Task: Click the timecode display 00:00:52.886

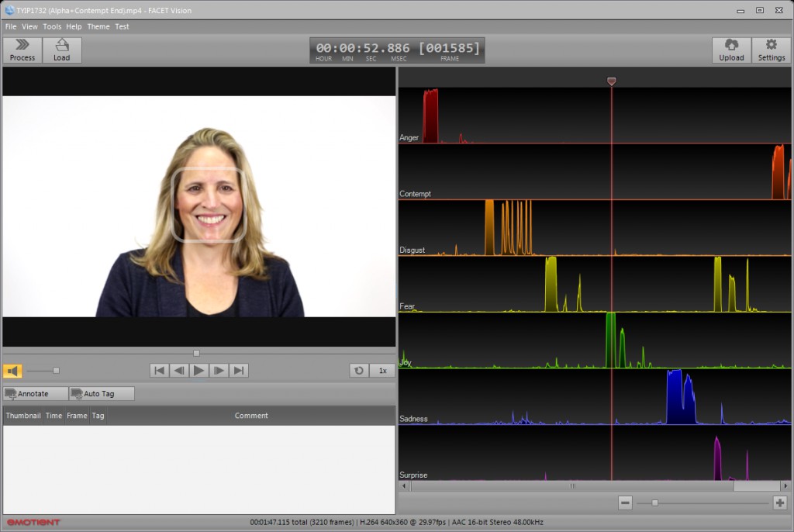Action: (x=363, y=48)
